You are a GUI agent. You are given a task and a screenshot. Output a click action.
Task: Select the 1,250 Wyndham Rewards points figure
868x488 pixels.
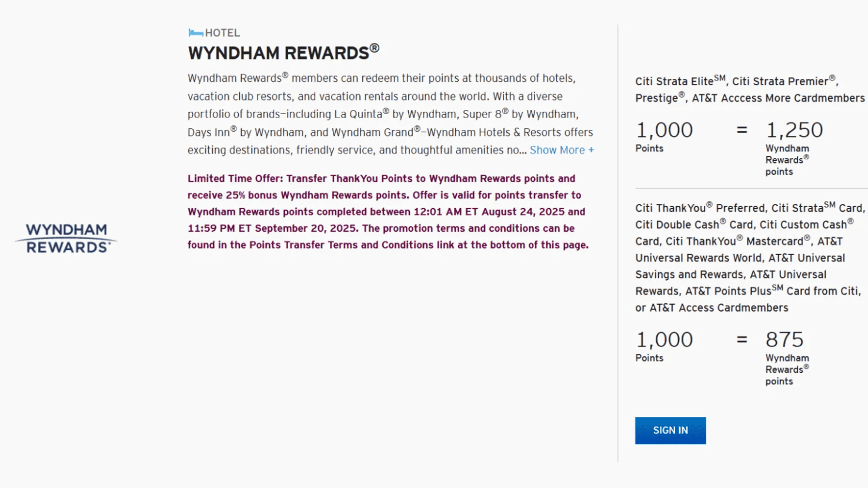[795, 130]
